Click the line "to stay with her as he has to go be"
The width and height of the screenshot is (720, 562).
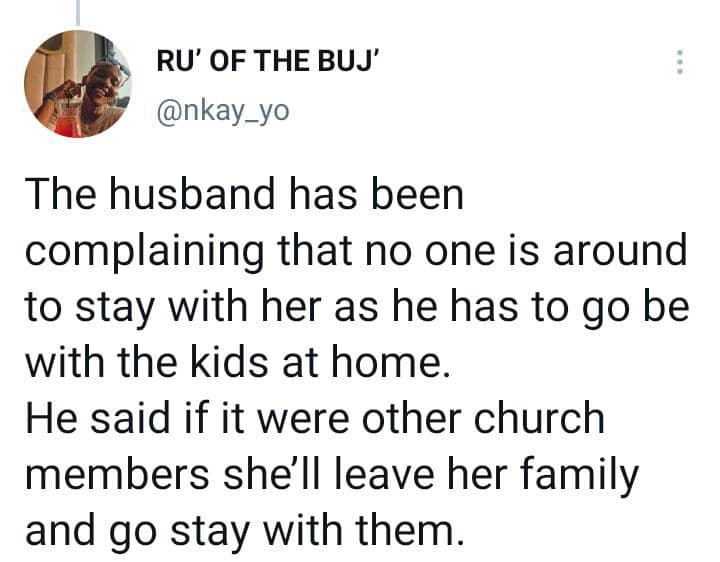click(357, 306)
